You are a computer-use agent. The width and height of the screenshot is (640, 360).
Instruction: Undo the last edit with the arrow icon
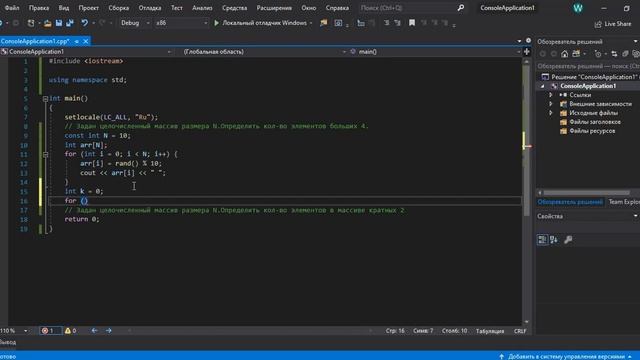click(x=84, y=23)
